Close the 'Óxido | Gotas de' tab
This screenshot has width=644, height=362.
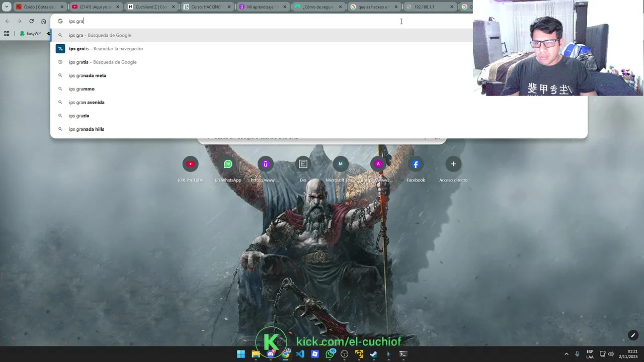pos(62,7)
